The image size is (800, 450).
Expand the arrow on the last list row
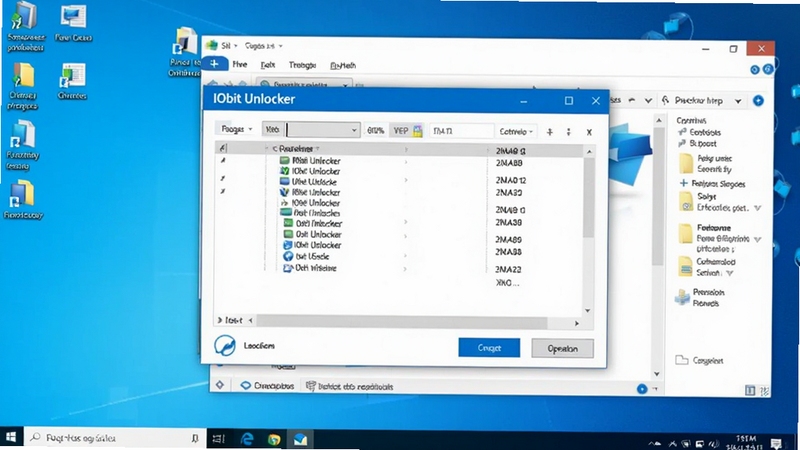(406, 268)
